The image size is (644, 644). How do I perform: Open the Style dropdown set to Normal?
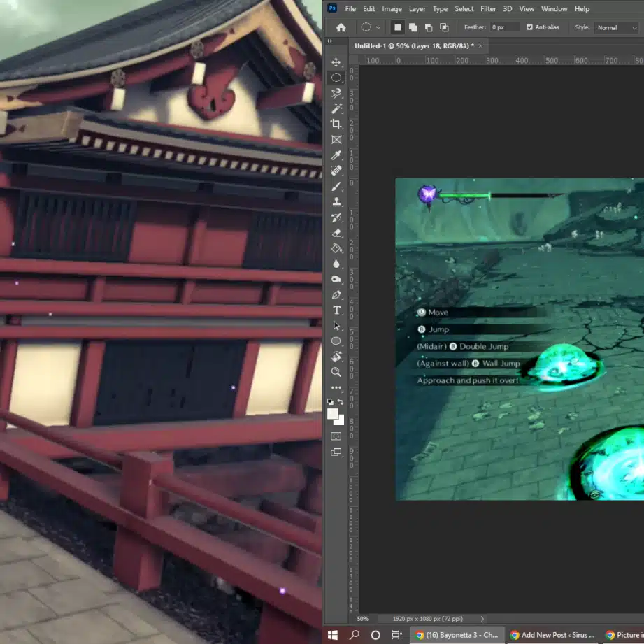tap(617, 27)
